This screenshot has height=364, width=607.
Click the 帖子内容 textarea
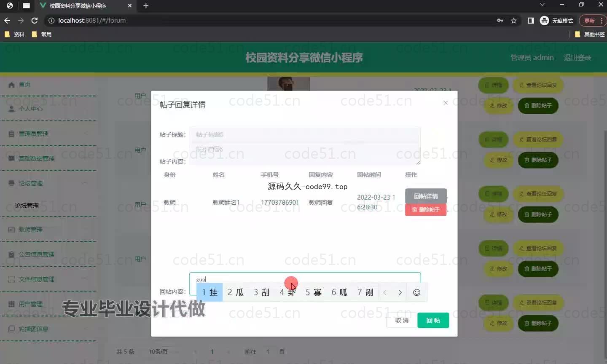(x=305, y=154)
